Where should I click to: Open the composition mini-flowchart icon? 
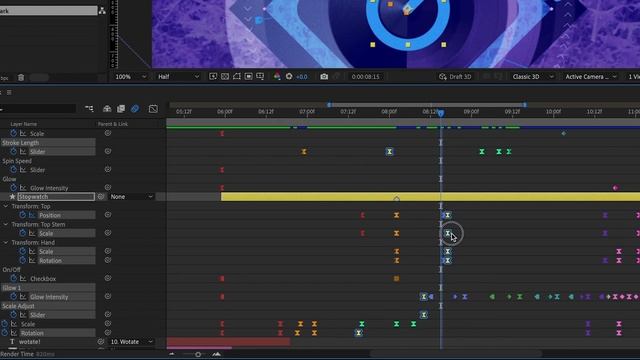[89, 109]
